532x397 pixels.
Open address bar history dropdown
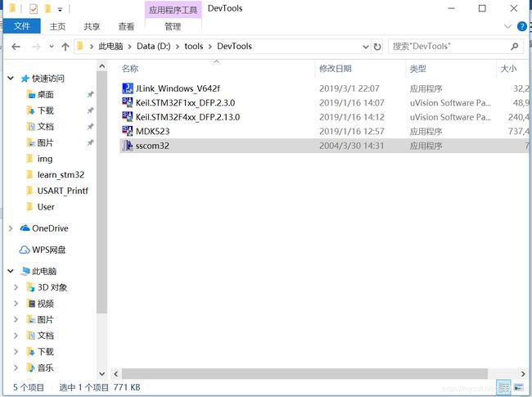365,47
